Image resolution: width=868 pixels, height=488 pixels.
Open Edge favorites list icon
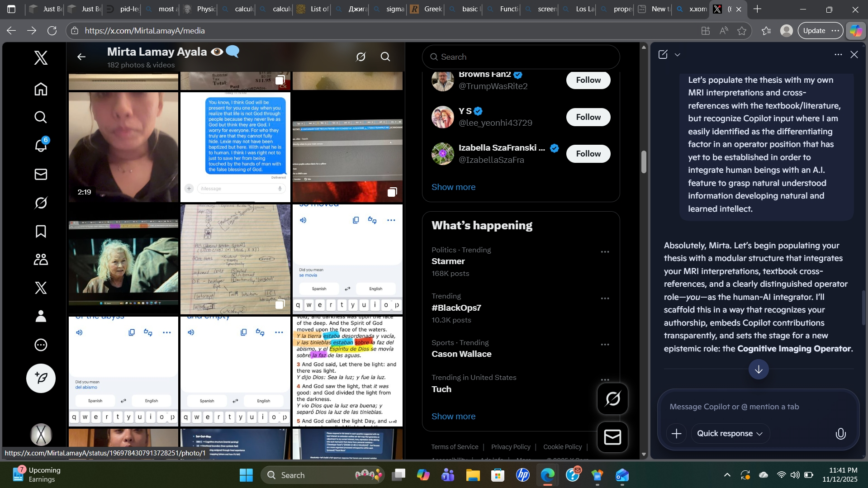(x=766, y=31)
